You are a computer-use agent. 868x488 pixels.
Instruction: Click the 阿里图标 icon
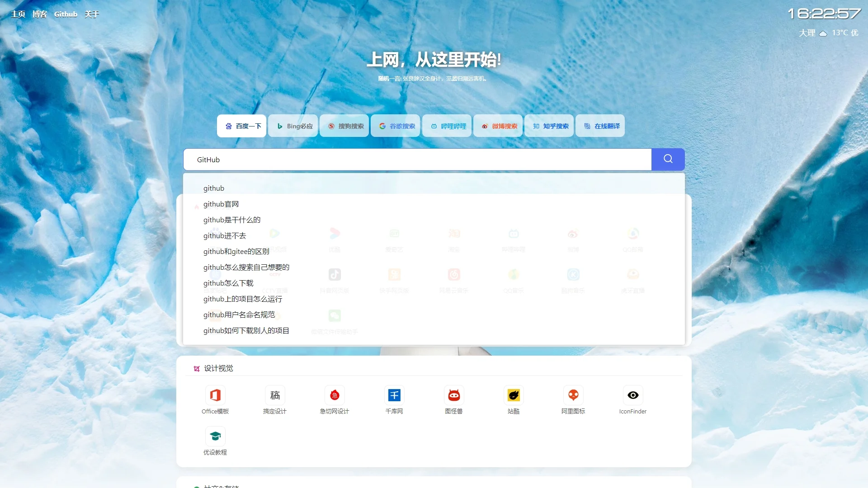coord(573,395)
